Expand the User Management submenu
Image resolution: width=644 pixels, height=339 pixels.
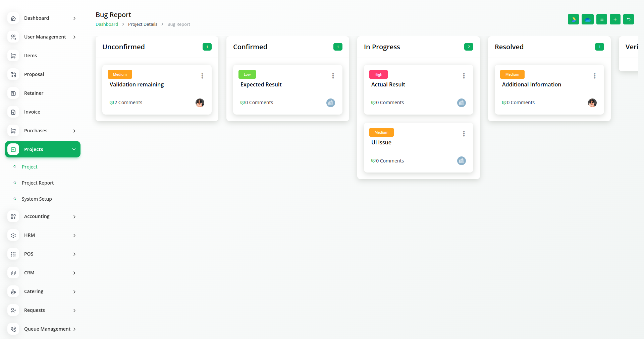43,37
